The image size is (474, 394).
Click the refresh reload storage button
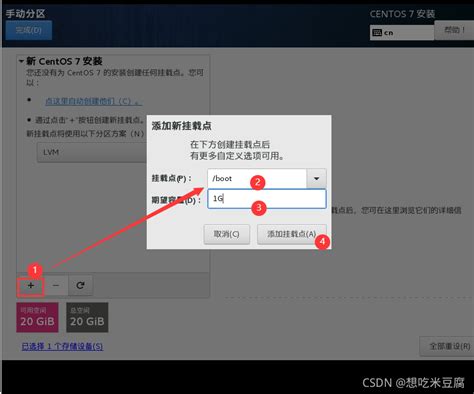pos(80,286)
